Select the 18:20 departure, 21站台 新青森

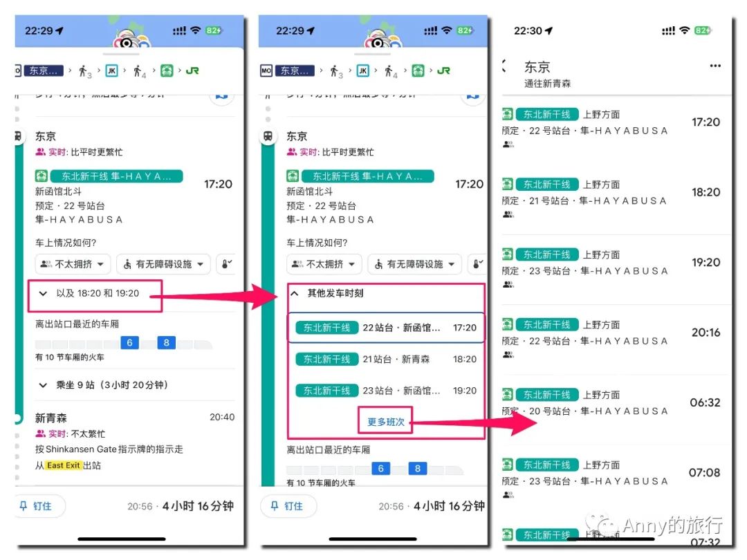[386, 359]
